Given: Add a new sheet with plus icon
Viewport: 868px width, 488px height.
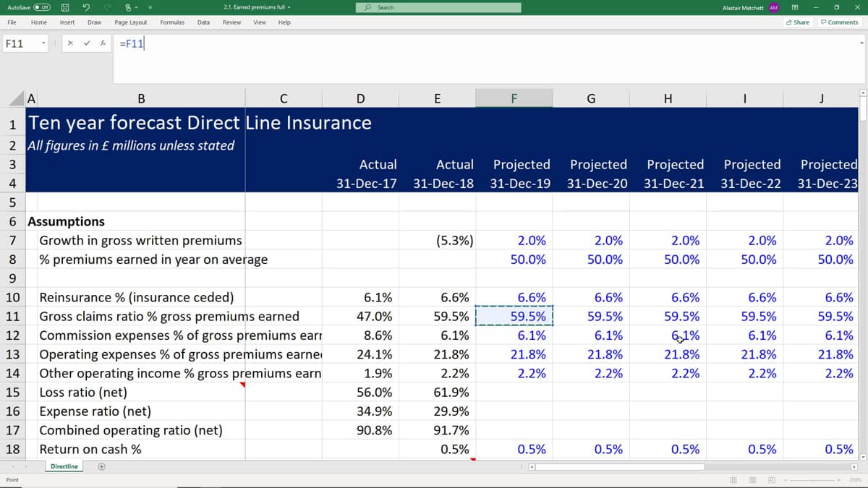Looking at the screenshot, I should tap(102, 466).
